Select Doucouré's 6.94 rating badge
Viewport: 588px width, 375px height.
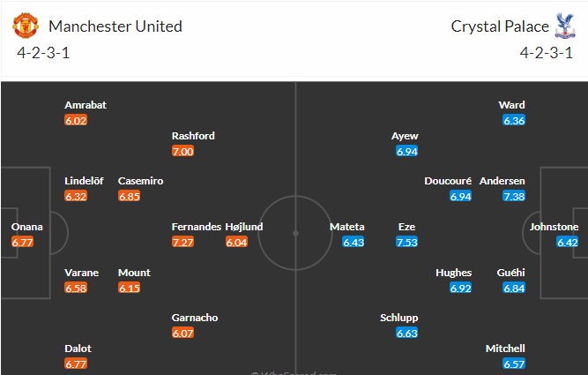click(460, 196)
